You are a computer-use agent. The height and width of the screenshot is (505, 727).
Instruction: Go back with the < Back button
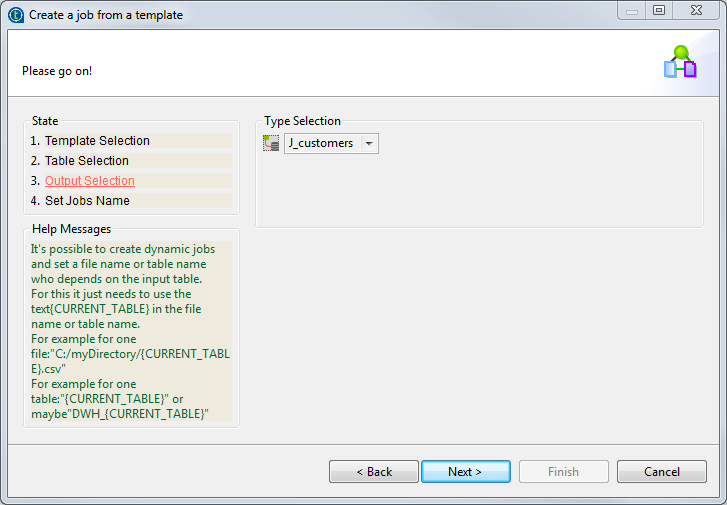[x=374, y=472]
